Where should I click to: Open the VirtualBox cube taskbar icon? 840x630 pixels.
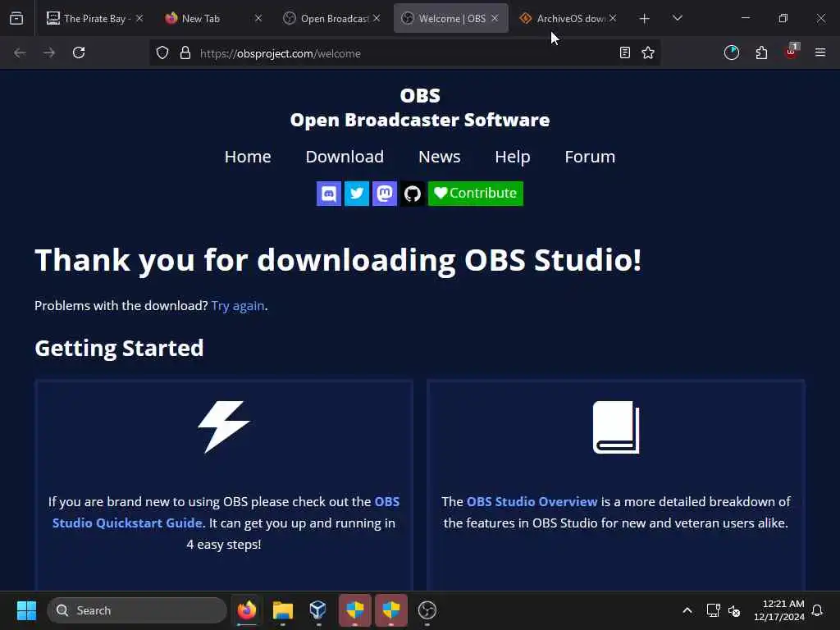[x=318, y=610]
